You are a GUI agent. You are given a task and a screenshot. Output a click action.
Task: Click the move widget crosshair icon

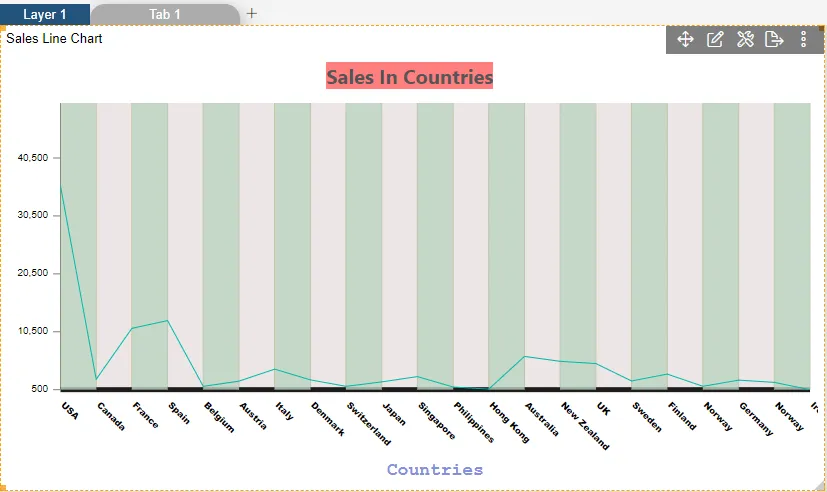[685, 39]
